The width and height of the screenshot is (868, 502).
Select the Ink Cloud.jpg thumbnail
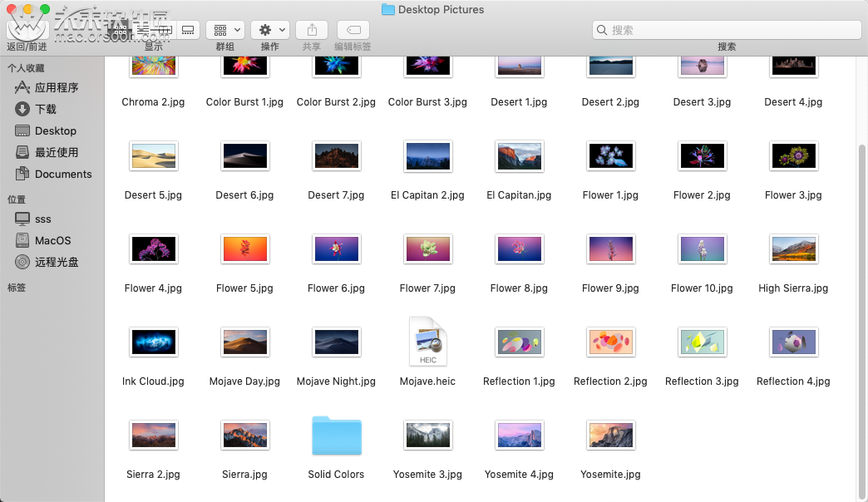(x=153, y=342)
